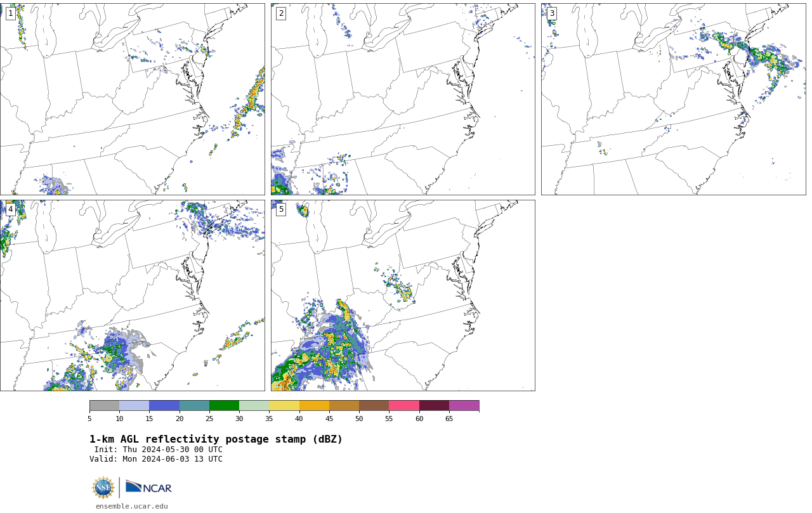Click the NSF logo icon

(x=103, y=488)
